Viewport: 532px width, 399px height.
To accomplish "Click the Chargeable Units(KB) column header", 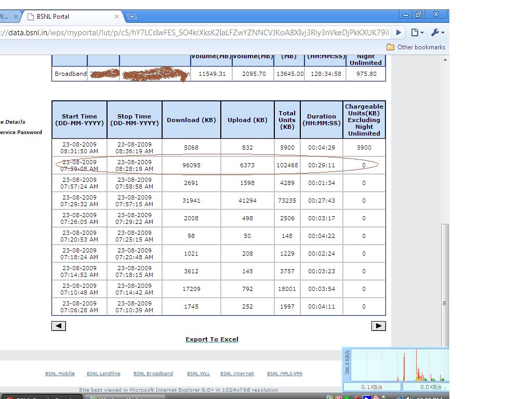I will click(x=364, y=120).
